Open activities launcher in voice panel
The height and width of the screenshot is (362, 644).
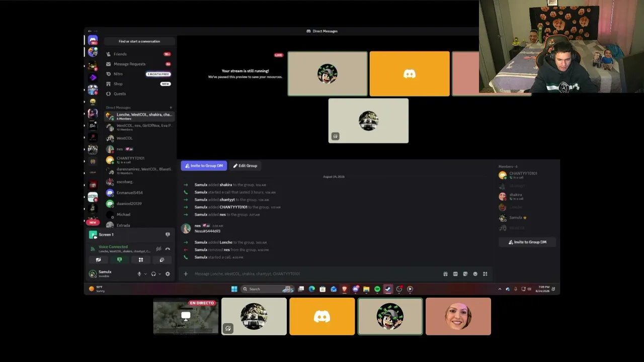click(141, 260)
